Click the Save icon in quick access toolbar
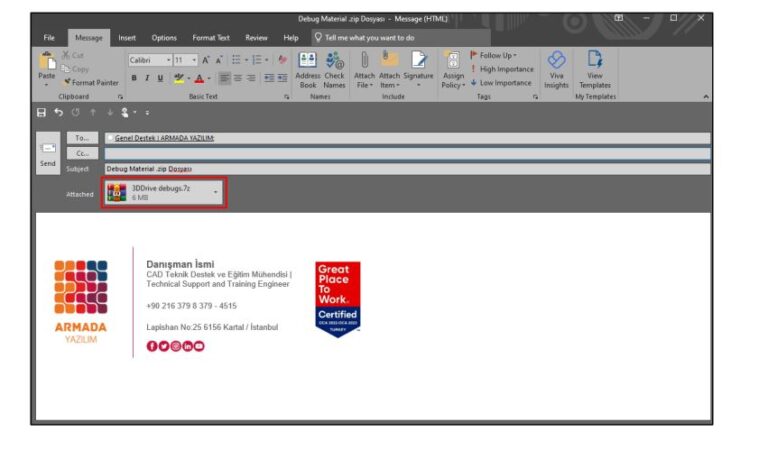 pyautogui.click(x=42, y=112)
